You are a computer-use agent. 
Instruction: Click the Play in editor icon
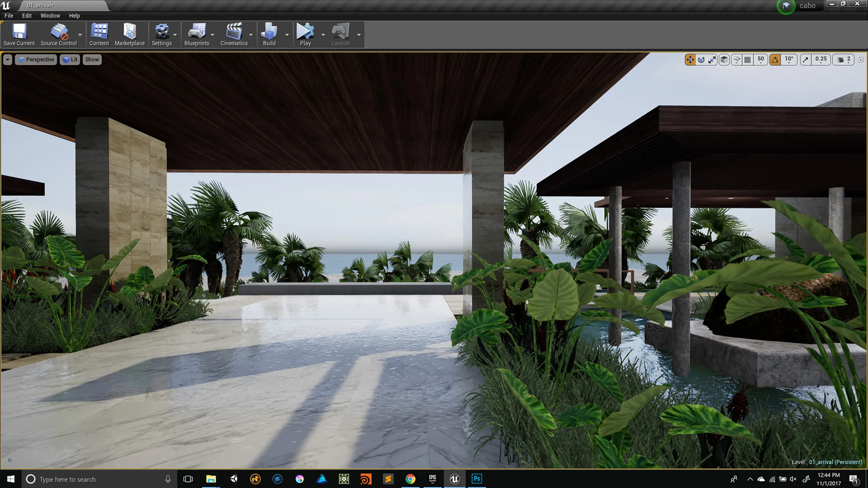305,34
